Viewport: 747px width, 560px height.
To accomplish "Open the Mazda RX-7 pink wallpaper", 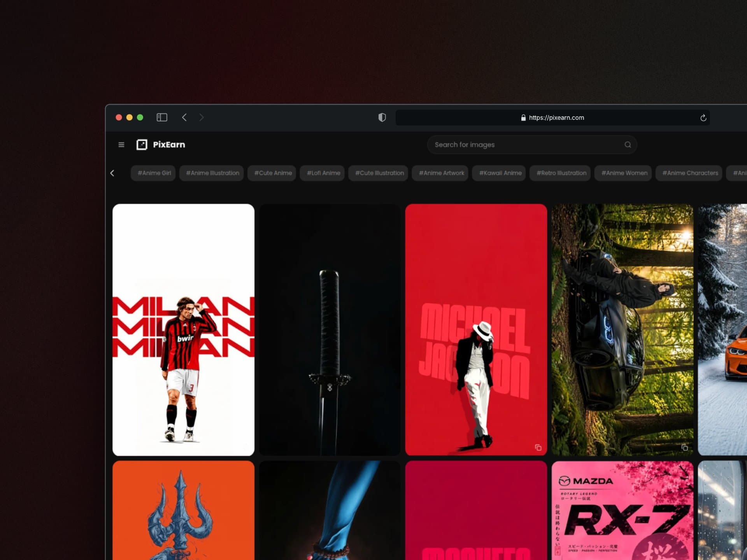I will (x=622, y=510).
